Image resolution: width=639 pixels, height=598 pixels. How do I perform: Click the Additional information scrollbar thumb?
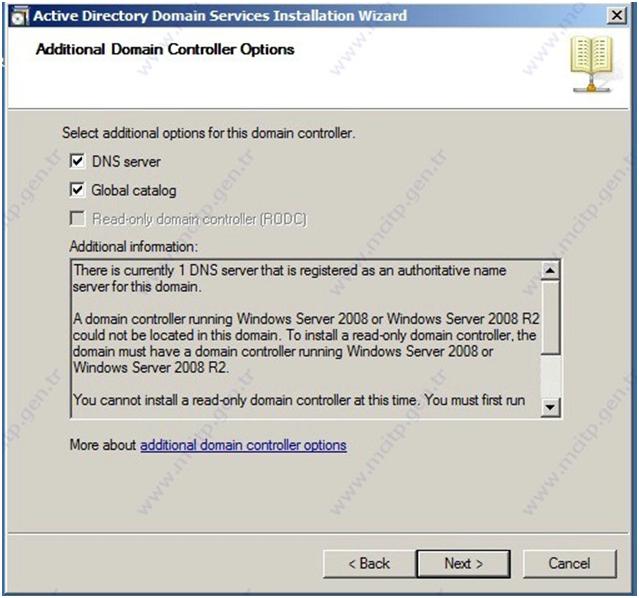551,317
